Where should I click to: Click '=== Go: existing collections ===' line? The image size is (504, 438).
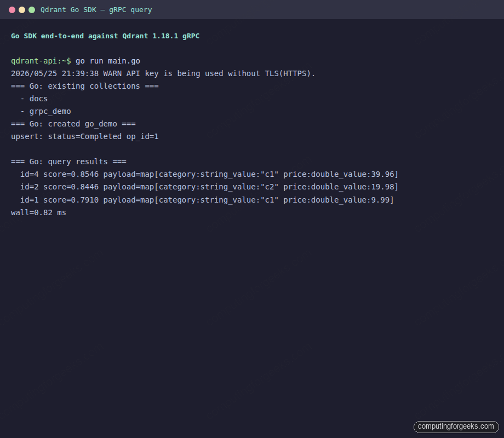pyautogui.click(x=85, y=86)
